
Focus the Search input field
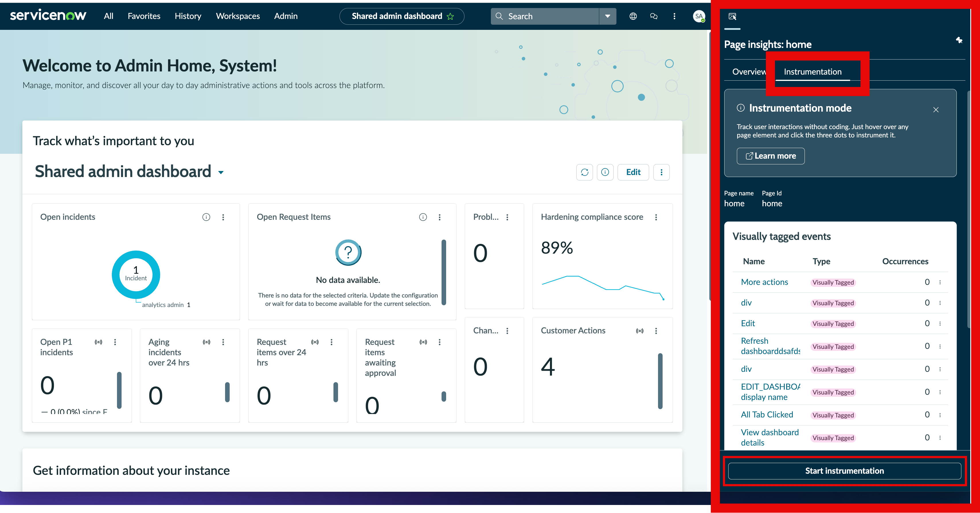545,16
